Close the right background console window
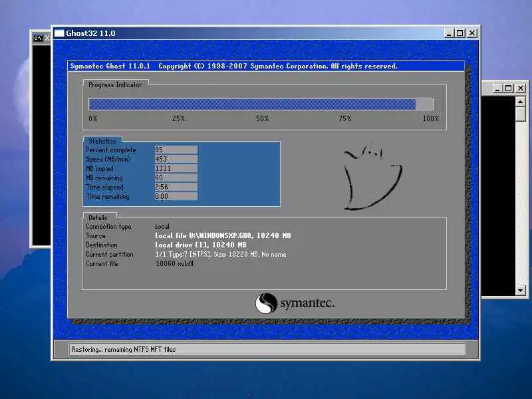The image size is (532, 399). 521,88
